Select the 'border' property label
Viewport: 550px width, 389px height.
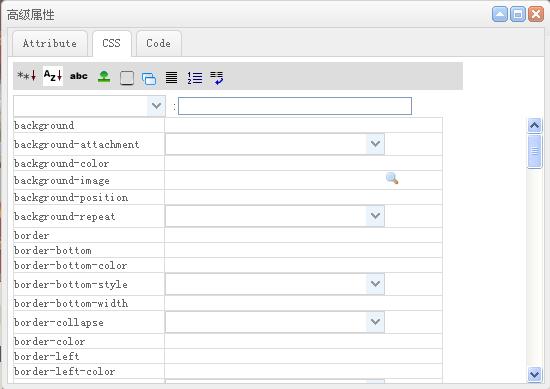point(32,235)
